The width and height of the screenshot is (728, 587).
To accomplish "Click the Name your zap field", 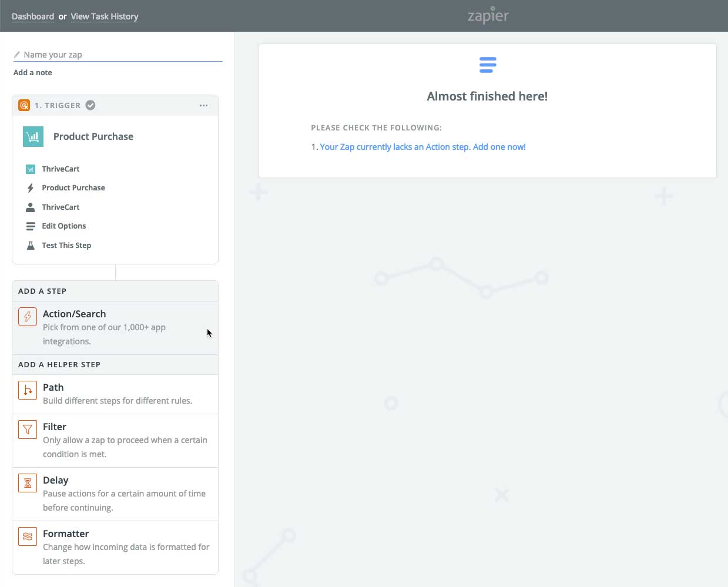I will coord(118,55).
